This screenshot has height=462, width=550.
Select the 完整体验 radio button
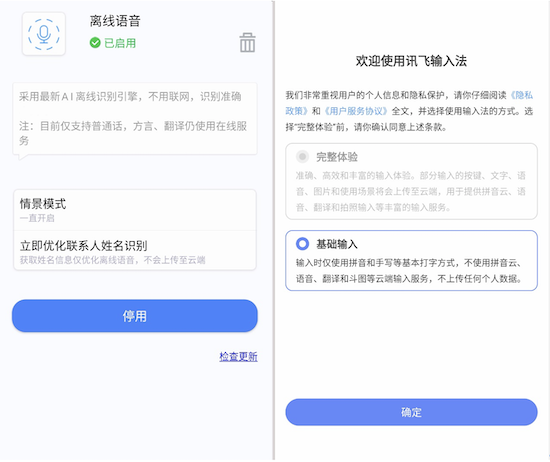pos(302,156)
